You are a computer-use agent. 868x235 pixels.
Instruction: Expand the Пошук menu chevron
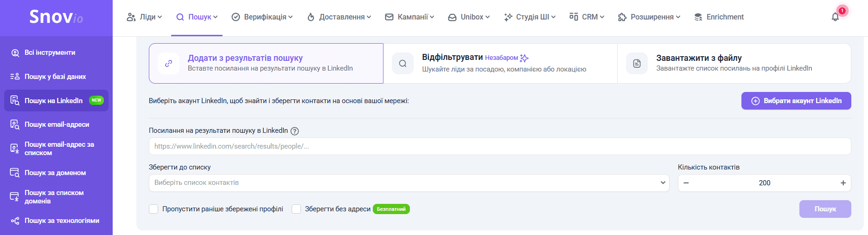[x=216, y=17]
